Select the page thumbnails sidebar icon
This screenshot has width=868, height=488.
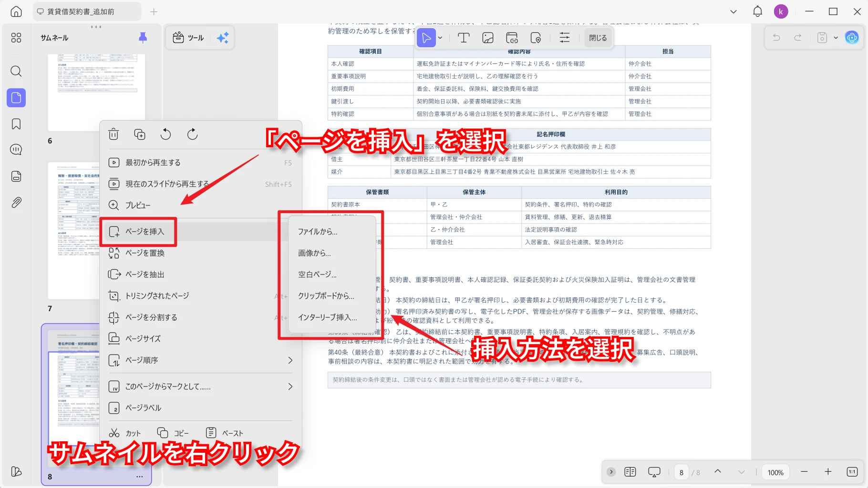(x=16, y=98)
